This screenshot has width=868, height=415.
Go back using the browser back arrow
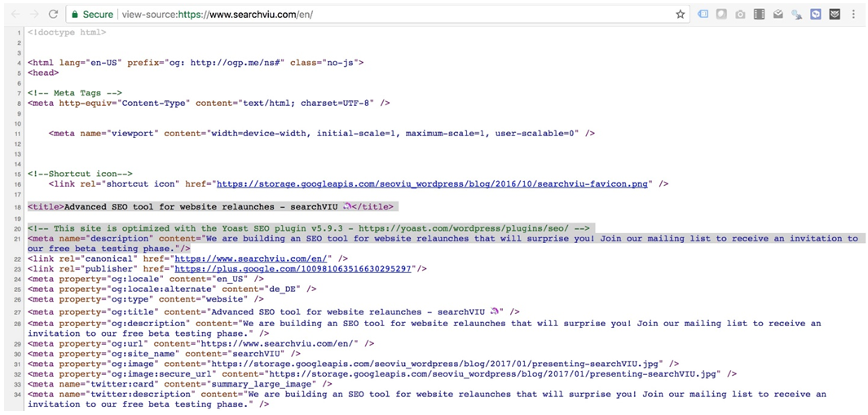[x=15, y=15]
